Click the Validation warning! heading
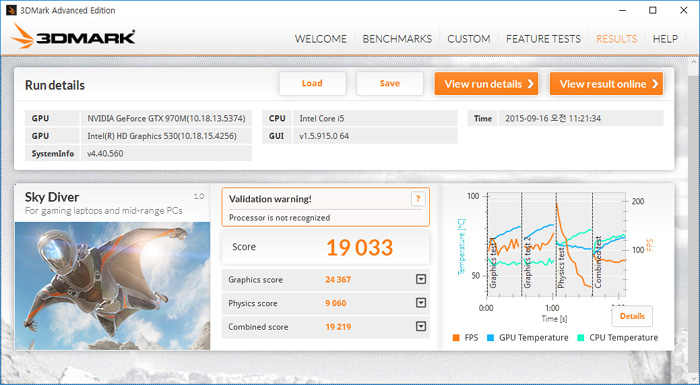This screenshot has width=700, height=385. click(270, 199)
